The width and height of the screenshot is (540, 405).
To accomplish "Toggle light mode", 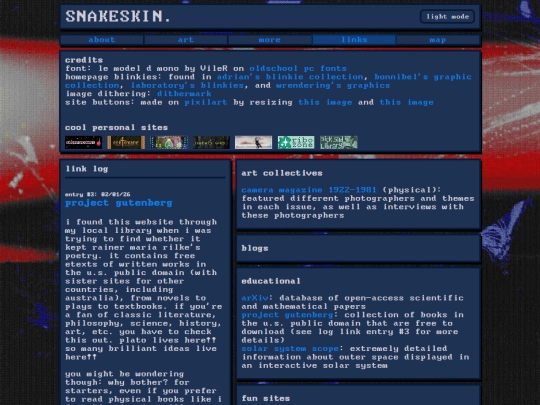I will pos(447,17).
